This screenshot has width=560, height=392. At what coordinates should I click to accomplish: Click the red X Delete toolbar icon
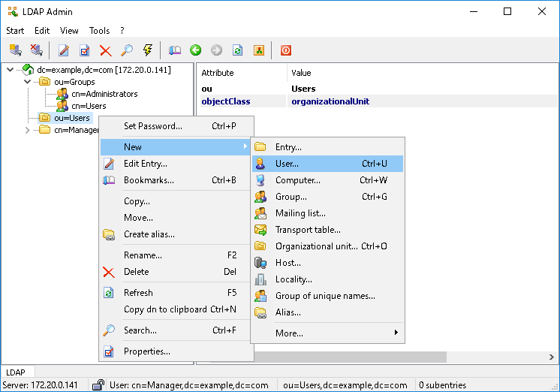tap(105, 50)
